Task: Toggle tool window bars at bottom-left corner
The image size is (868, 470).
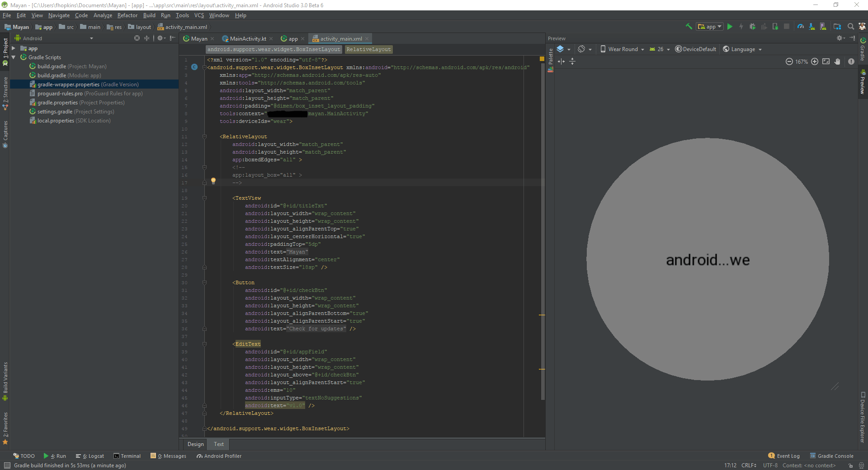Action: pyautogui.click(x=7, y=465)
